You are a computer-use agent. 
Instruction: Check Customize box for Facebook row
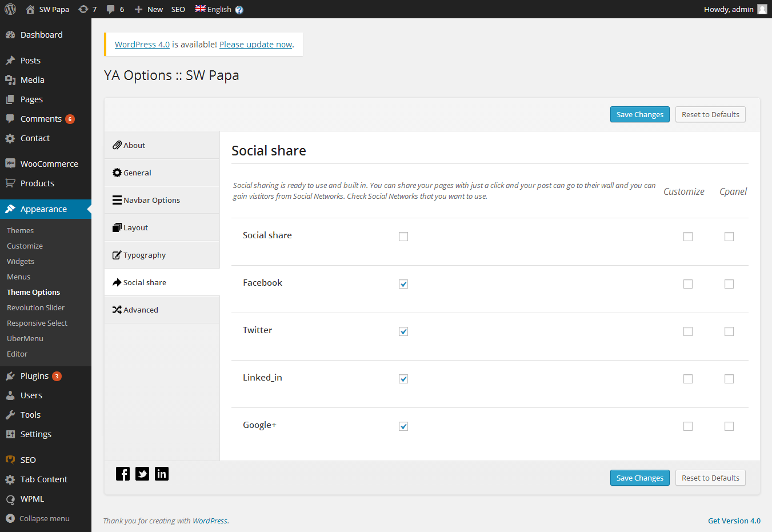coord(688,284)
